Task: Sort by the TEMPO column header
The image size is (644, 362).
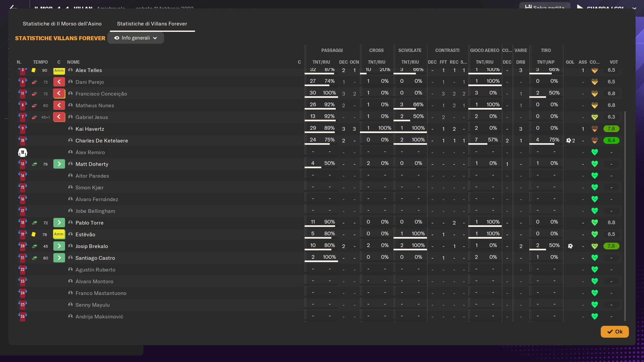Action: [x=40, y=62]
